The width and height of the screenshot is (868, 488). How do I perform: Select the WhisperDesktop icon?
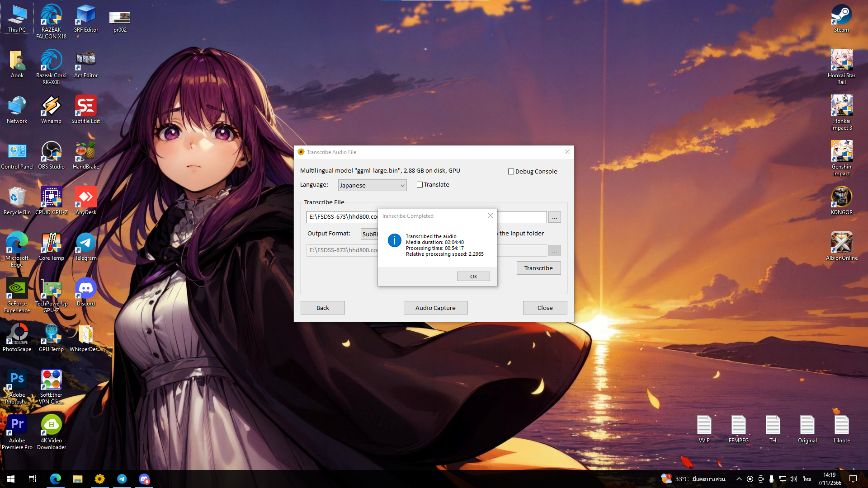click(85, 338)
